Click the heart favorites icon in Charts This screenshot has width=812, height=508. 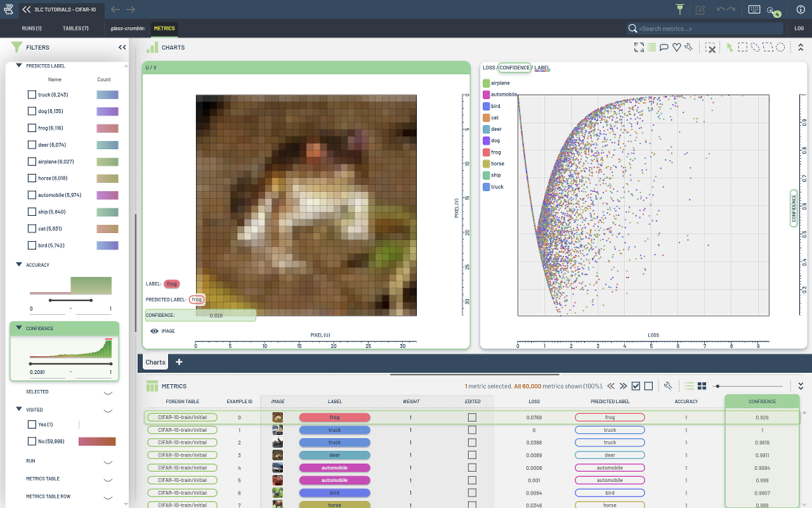click(x=676, y=48)
